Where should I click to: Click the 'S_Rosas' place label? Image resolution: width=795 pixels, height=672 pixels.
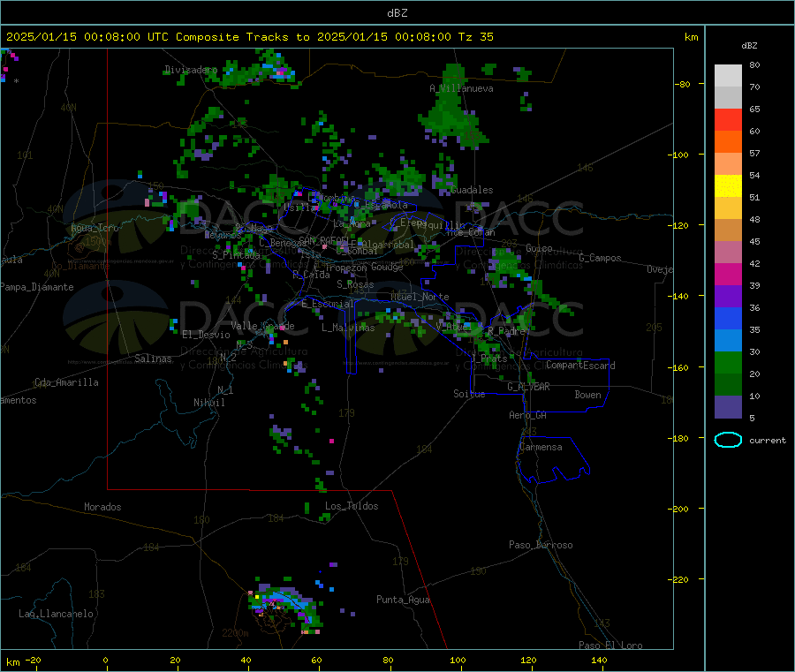(355, 285)
